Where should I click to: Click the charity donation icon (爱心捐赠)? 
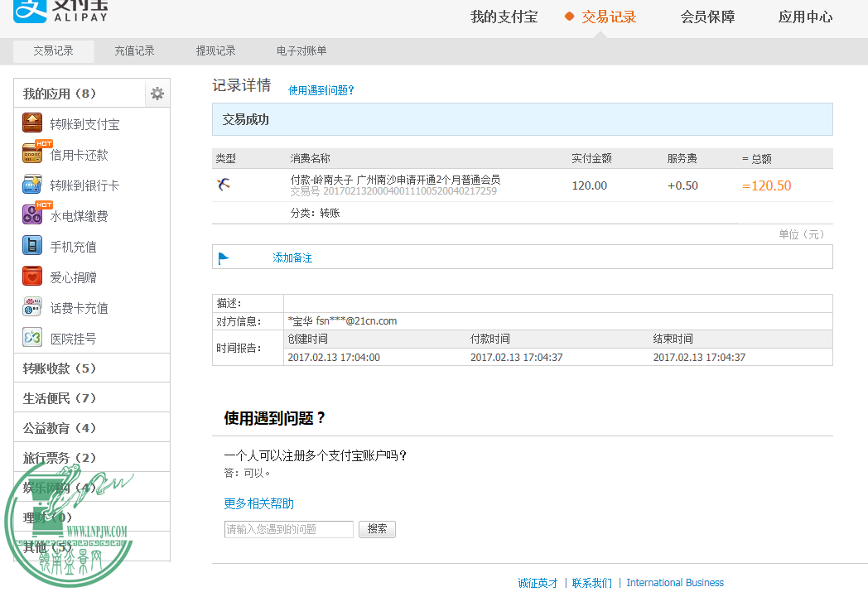32,277
